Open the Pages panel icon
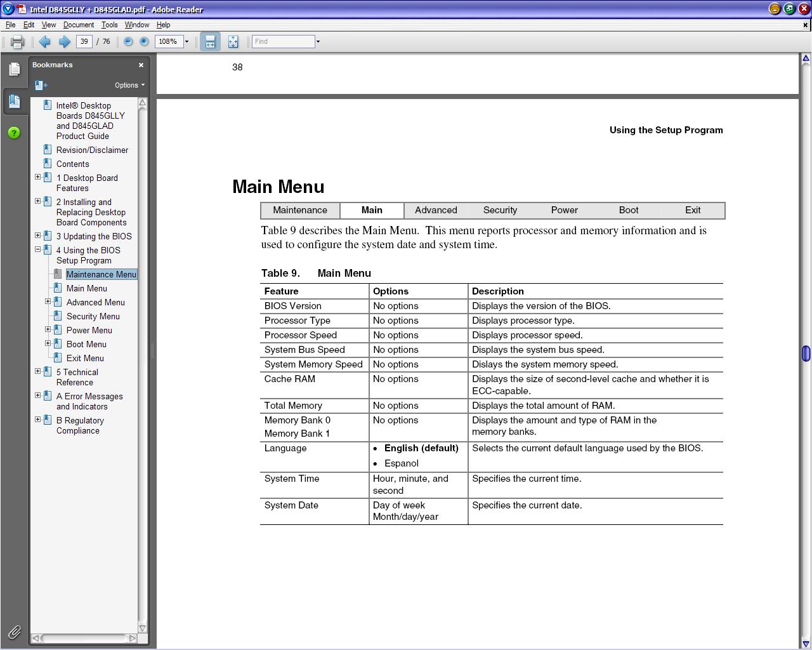This screenshot has width=812, height=650. click(15, 69)
